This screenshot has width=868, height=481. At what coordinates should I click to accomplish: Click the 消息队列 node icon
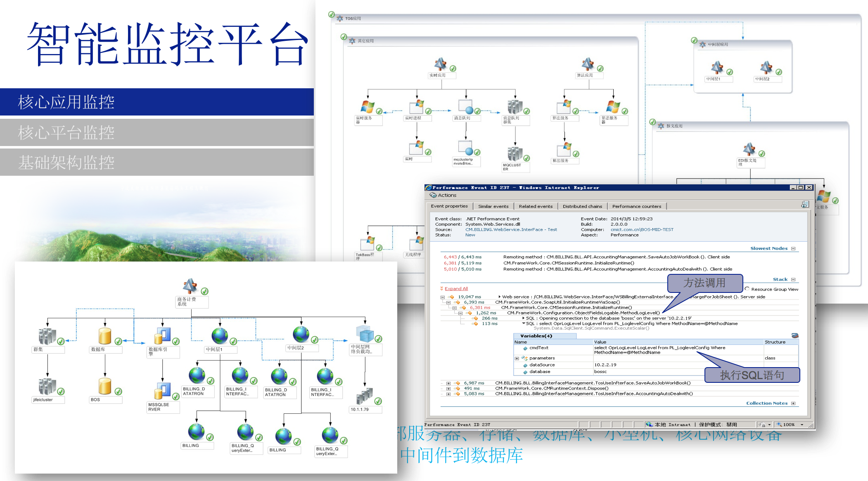click(466, 107)
